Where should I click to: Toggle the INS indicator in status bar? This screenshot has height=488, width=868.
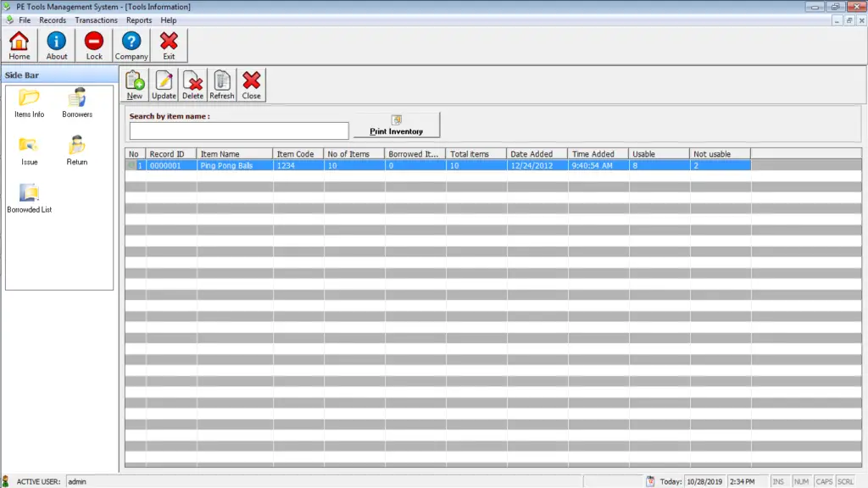tap(779, 481)
